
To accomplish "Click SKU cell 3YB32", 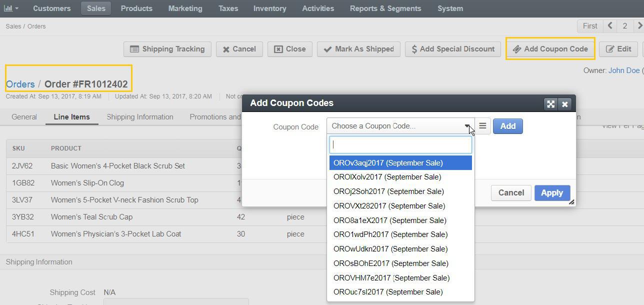I will tap(23, 217).
